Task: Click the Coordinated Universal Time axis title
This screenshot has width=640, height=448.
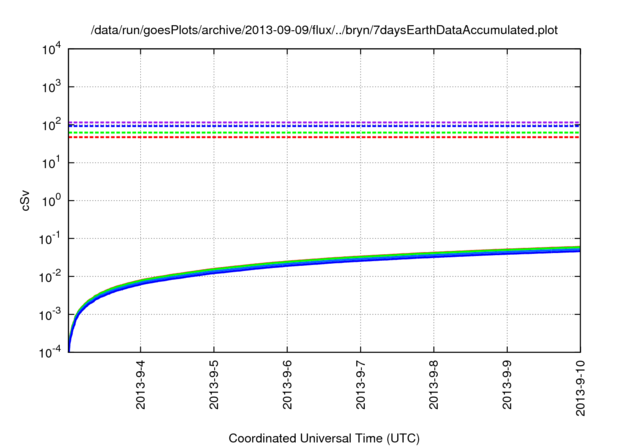Action: pyautogui.click(x=324, y=438)
